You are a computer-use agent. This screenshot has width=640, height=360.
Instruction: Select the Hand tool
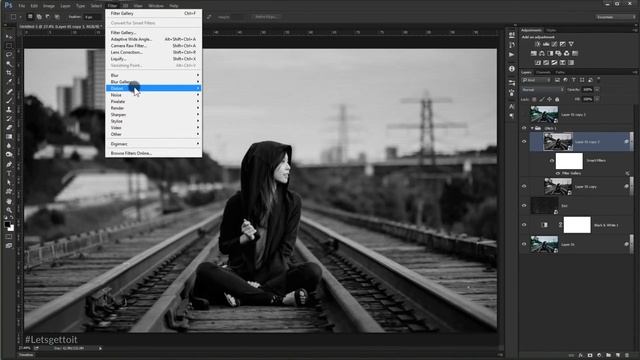(x=9, y=201)
